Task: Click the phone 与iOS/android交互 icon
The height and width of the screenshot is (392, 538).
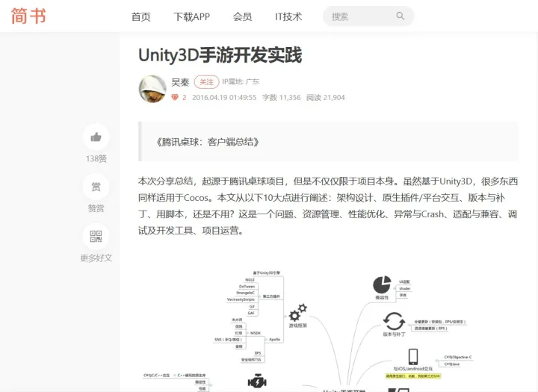Action: pos(413,357)
